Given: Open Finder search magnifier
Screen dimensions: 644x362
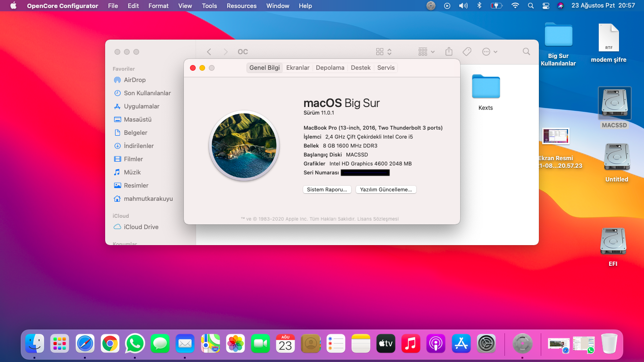Looking at the screenshot, I should tap(526, 52).
